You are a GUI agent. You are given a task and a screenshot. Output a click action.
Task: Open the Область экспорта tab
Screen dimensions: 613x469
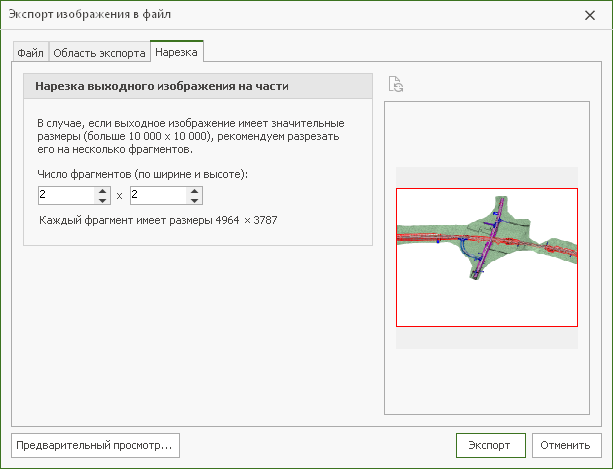[x=99, y=52]
